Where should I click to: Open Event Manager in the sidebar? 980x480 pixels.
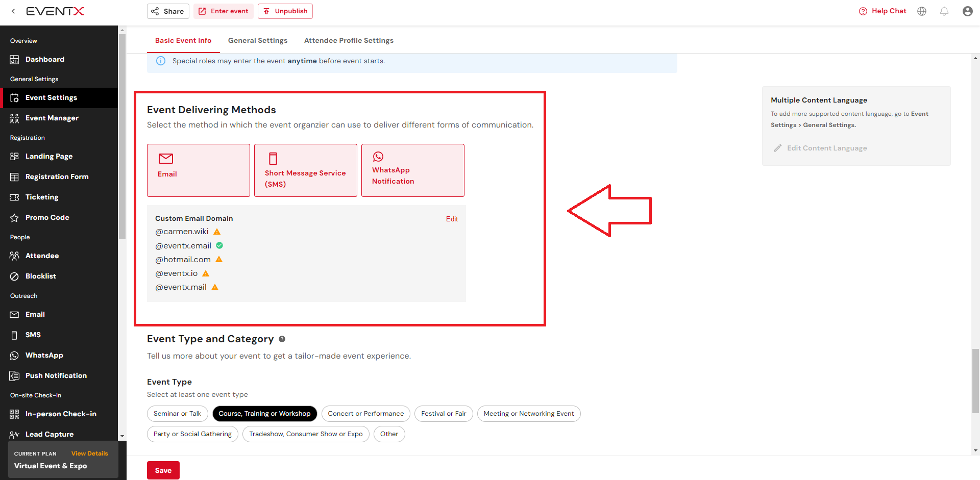pos(59,118)
